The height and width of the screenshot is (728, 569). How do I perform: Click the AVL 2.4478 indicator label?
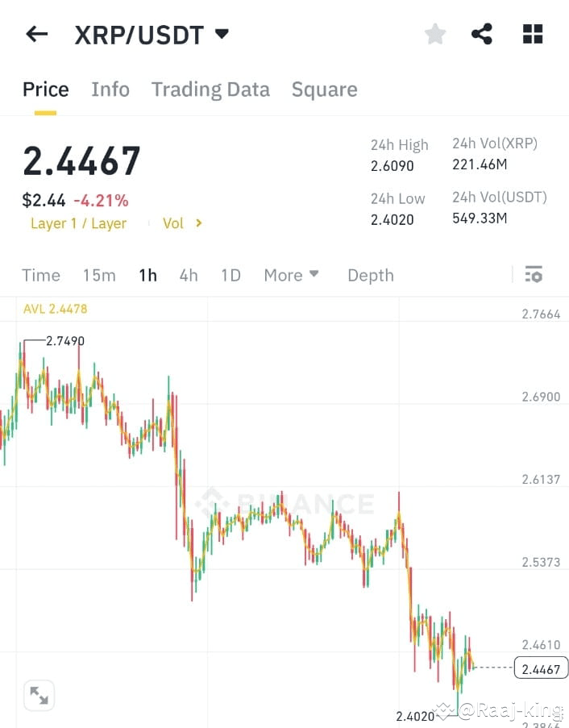(x=55, y=308)
